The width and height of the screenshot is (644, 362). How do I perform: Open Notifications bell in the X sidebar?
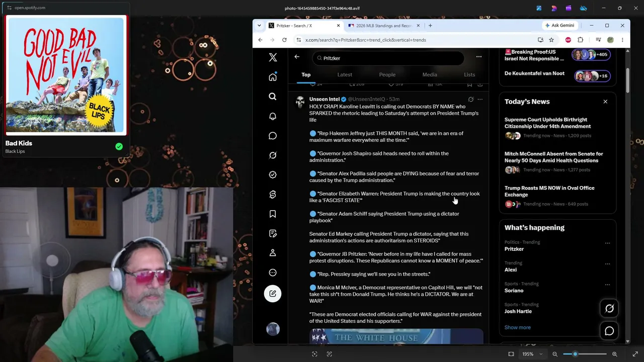point(273,116)
